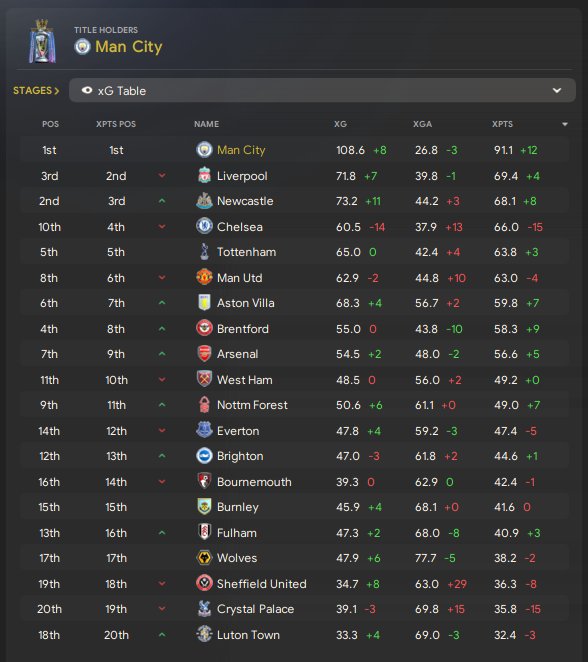Click the Sheffield United crest
The image size is (588, 662).
click(x=204, y=583)
